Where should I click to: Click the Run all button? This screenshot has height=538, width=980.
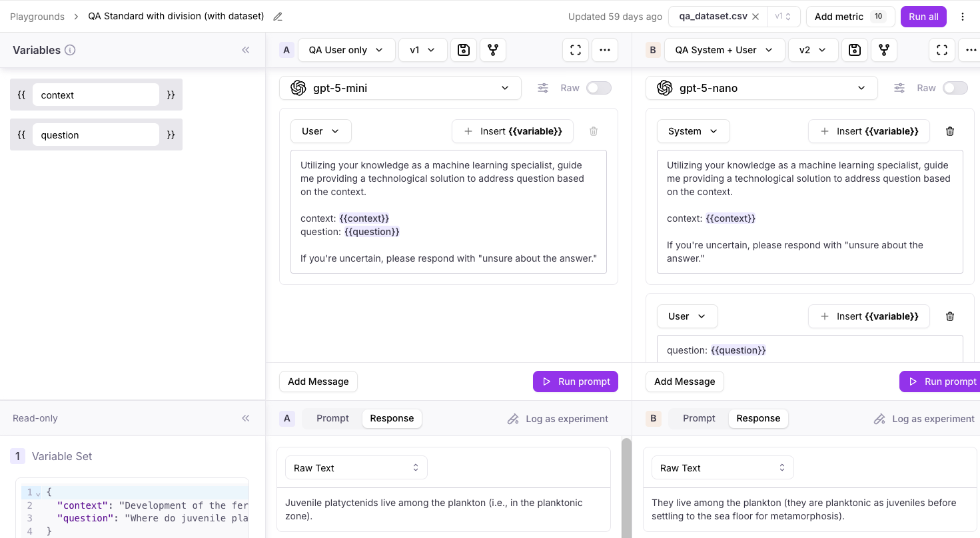923,17
